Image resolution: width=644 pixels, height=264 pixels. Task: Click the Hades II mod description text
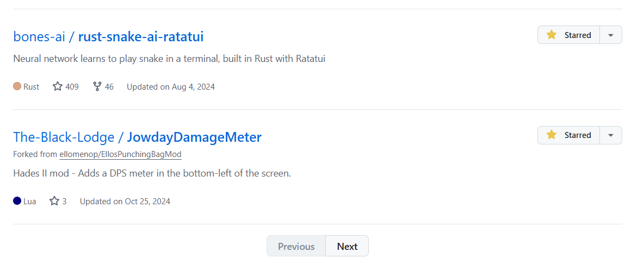152,174
